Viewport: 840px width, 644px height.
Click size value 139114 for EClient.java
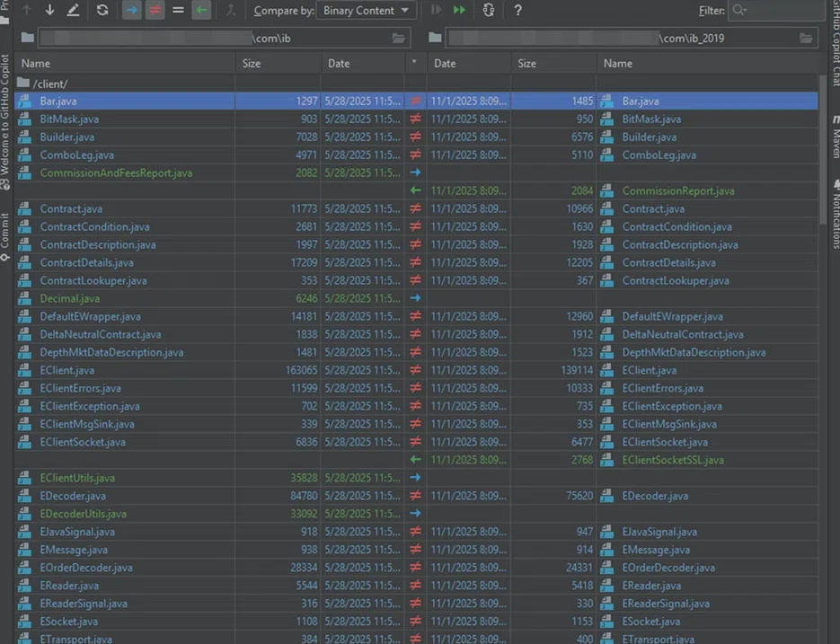tap(577, 370)
